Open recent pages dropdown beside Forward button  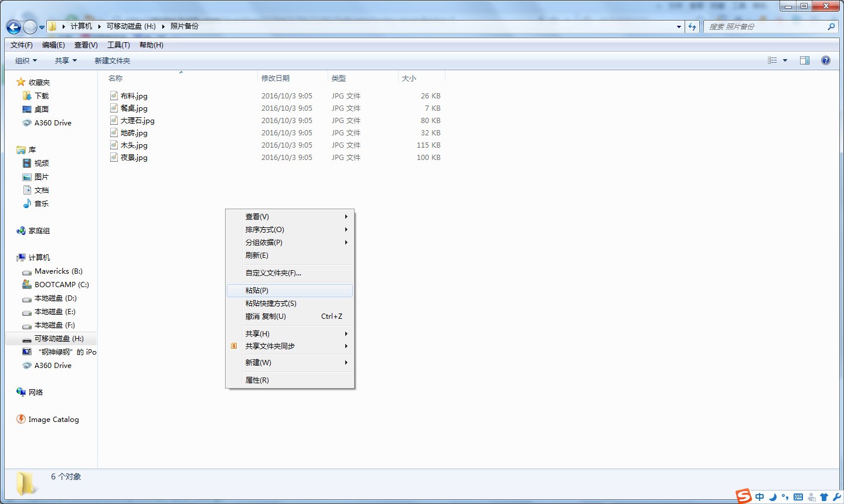pos(42,28)
